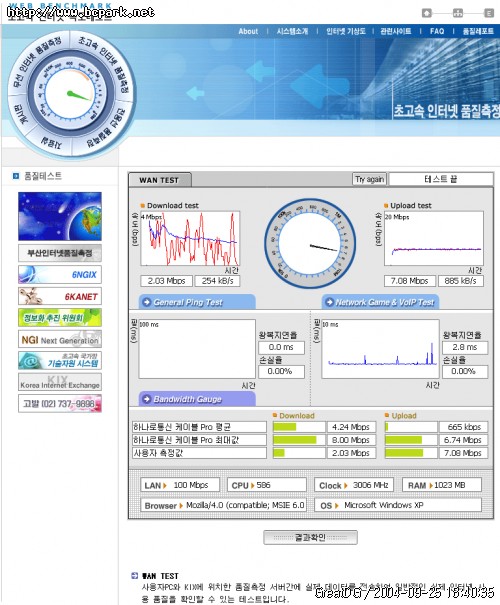Click the E language icon in header

coord(489,13)
